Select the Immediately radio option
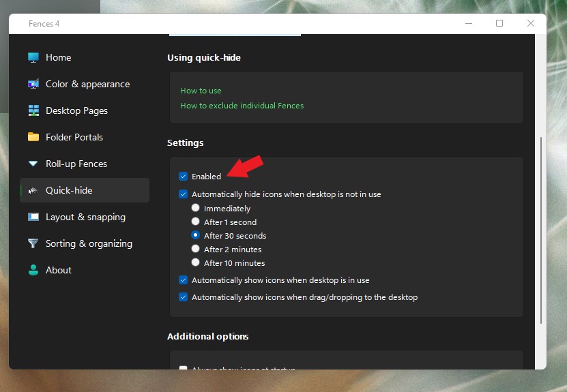The height and width of the screenshot is (392, 567). pos(195,208)
